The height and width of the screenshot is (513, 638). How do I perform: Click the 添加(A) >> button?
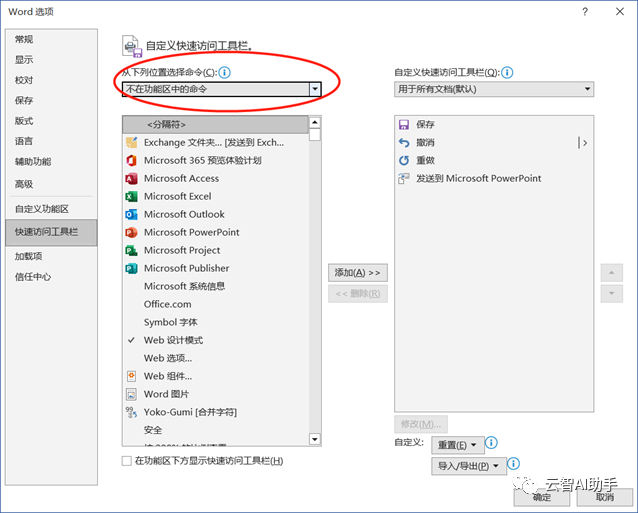[x=358, y=273]
